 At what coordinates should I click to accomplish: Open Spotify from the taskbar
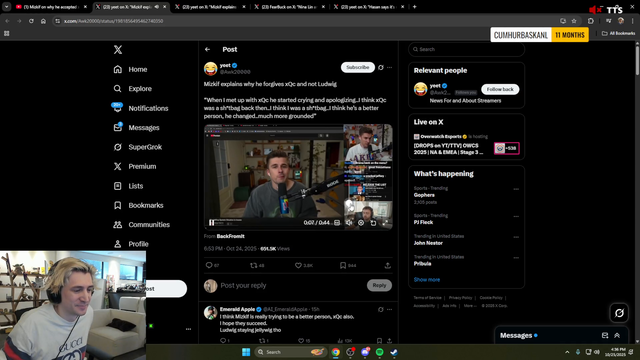[379, 352]
